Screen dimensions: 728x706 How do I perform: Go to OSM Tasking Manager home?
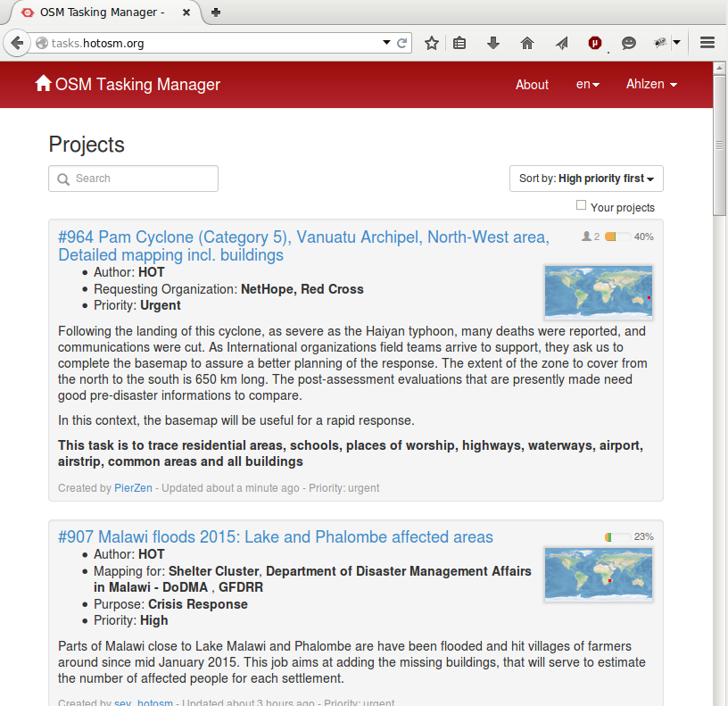coord(128,85)
